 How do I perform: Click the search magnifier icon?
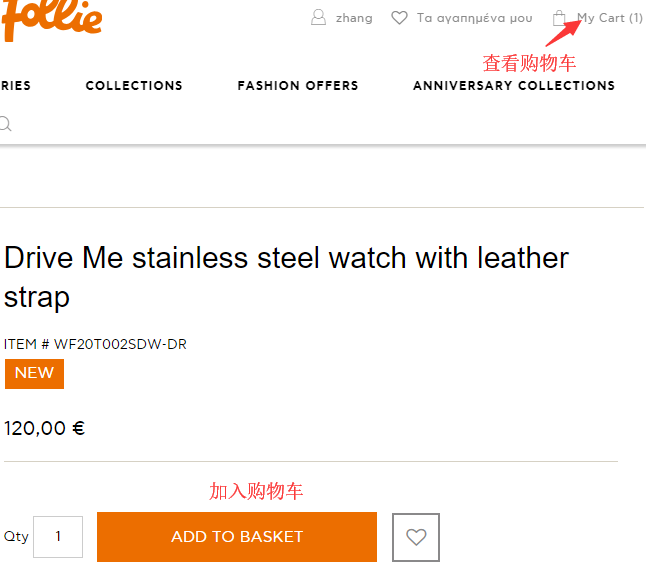pos(5,124)
